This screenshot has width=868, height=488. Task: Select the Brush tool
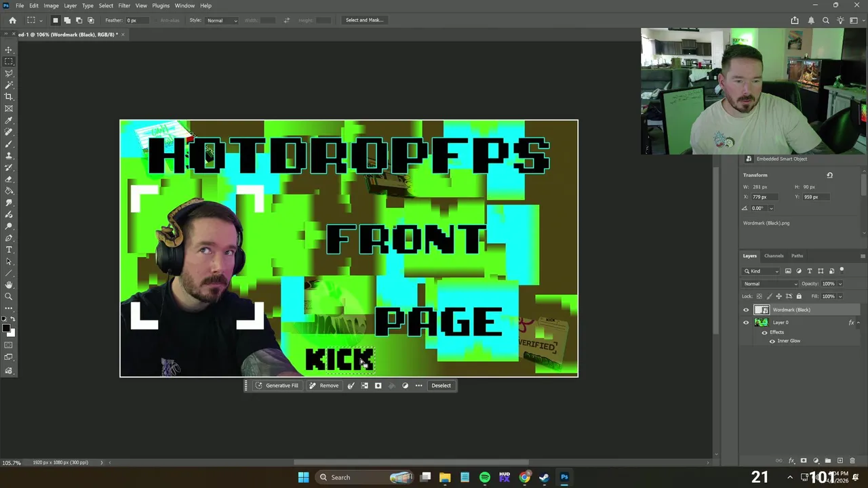(9, 144)
